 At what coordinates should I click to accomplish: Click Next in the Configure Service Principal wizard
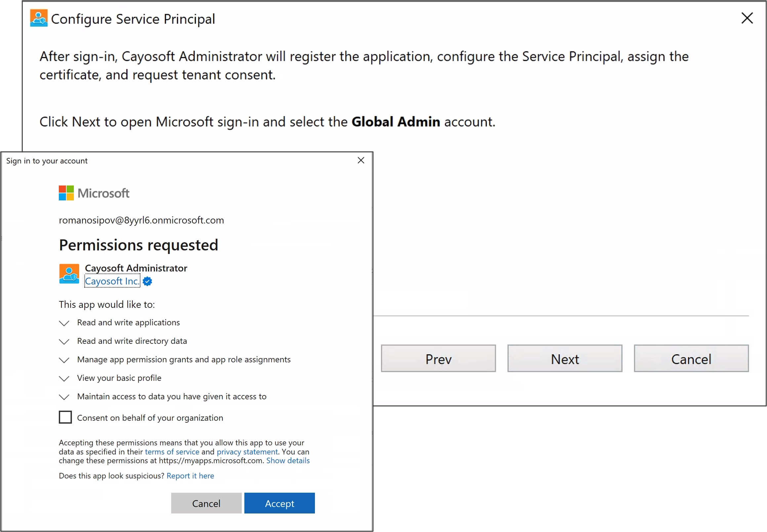(565, 358)
